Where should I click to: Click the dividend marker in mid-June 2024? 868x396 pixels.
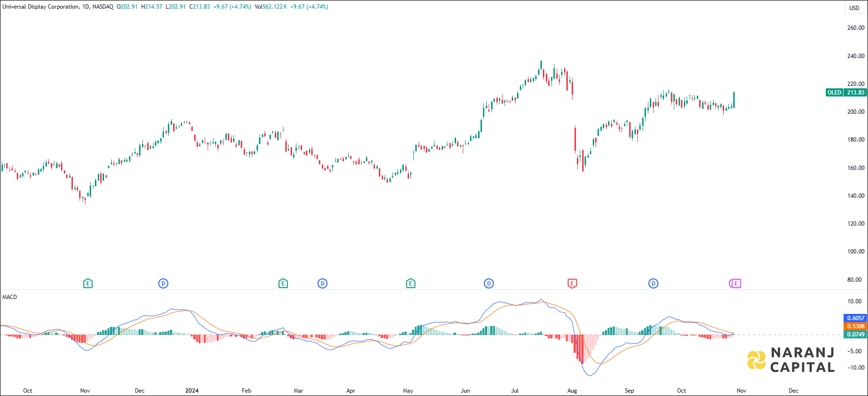tap(489, 284)
